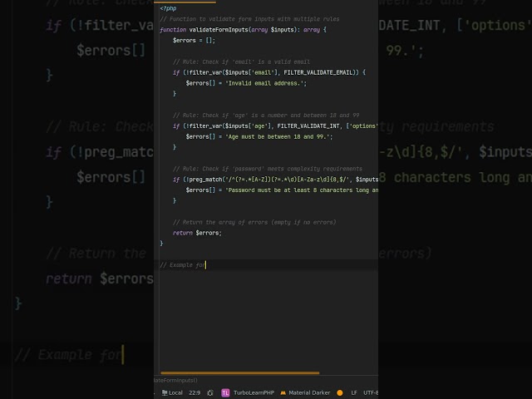Change the LF line separator setting
Viewport: 532px width, 399px height.
[354, 392]
